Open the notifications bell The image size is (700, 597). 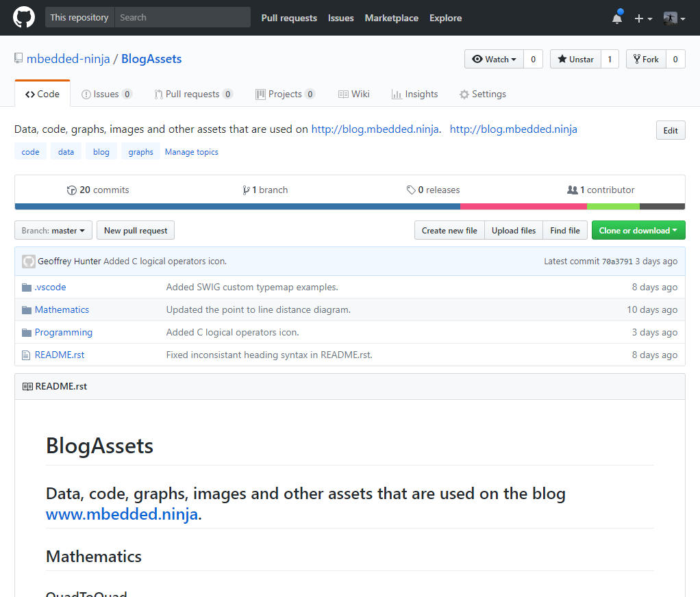[x=617, y=18]
